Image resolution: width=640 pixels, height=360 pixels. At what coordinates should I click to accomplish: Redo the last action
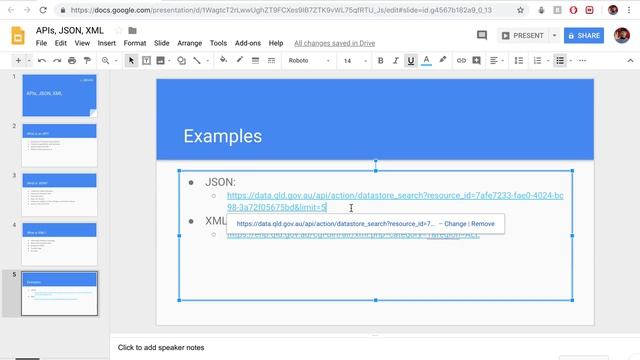click(x=57, y=61)
